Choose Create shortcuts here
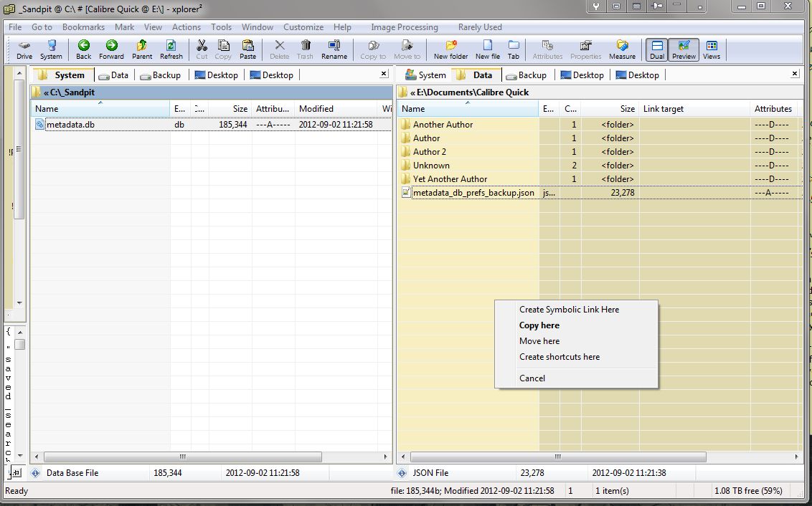The width and height of the screenshot is (812, 506). click(560, 357)
